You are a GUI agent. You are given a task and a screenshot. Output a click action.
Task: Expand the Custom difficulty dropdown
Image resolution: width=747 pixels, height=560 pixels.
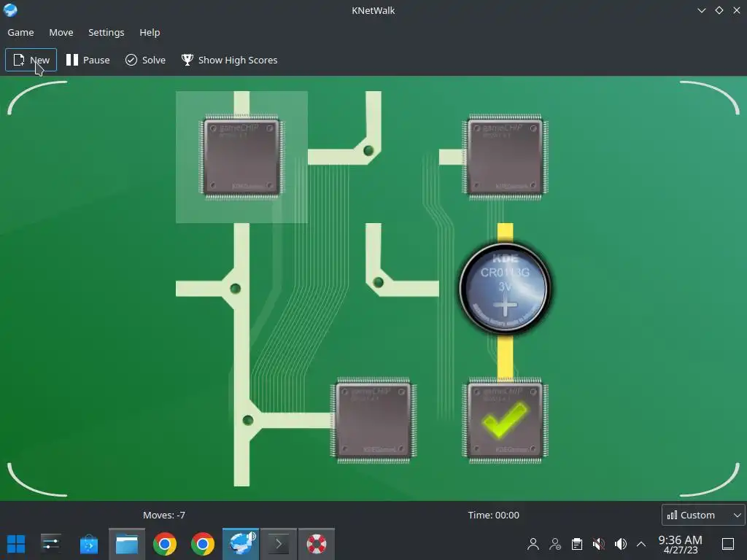point(703,515)
